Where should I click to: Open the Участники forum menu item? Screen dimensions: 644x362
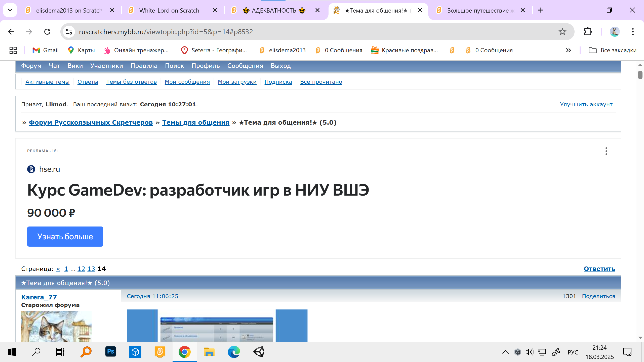click(107, 66)
